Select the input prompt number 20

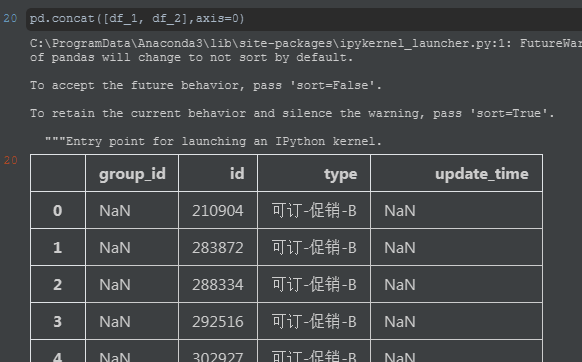10,19
